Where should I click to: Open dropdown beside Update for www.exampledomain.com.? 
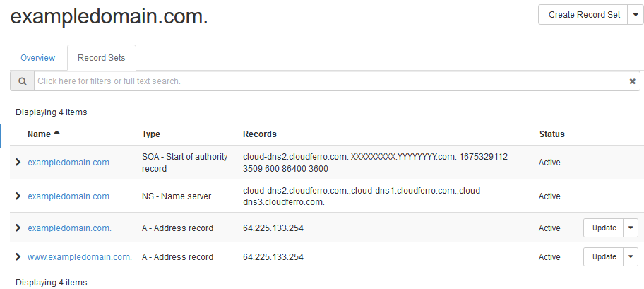tap(631, 257)
